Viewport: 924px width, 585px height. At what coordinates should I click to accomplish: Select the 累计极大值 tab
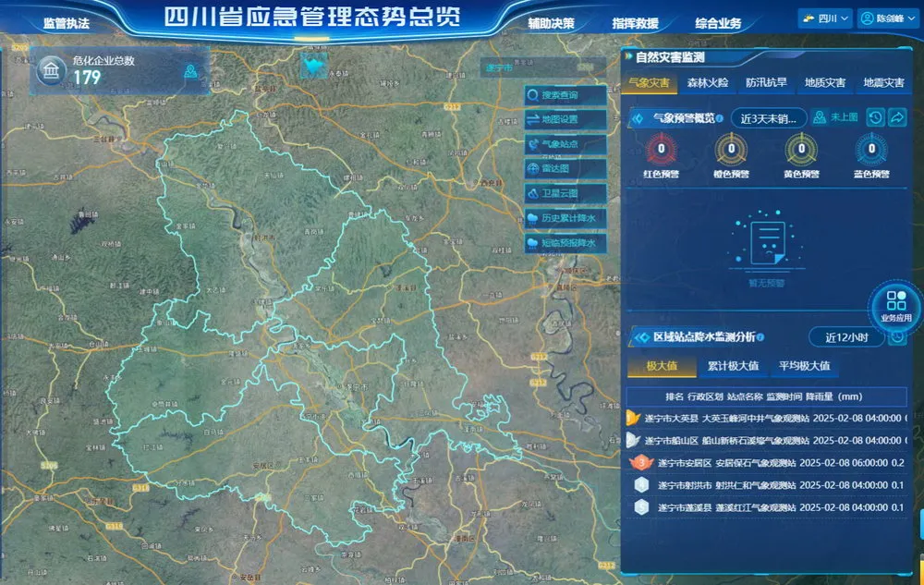733,366
